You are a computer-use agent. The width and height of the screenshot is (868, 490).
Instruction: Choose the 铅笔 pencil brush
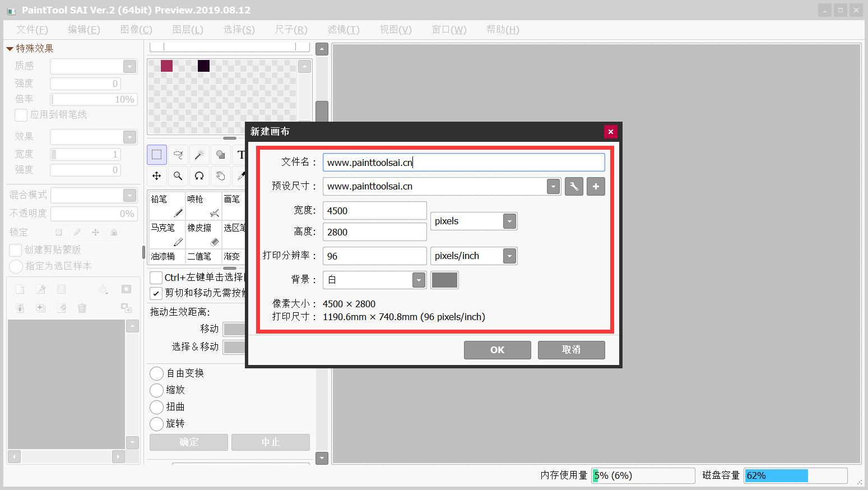point(167,206)
